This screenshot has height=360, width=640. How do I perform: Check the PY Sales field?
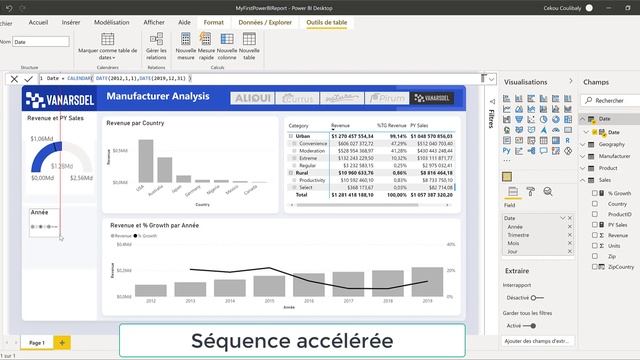[595, 224]
